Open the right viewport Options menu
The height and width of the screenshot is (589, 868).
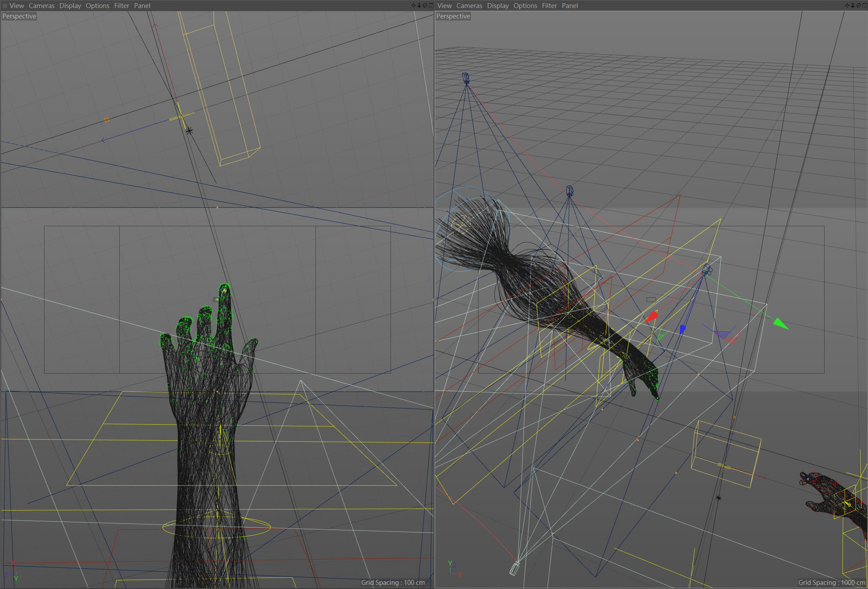pos(525,6)
